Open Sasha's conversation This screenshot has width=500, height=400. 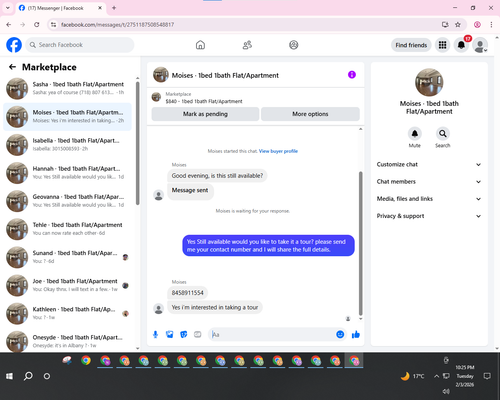(68, 88)
